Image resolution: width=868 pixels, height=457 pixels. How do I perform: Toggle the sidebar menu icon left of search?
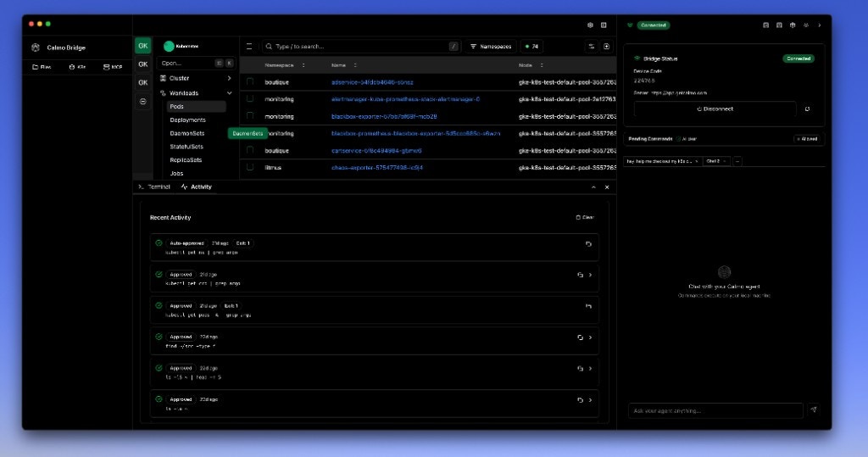249,47
